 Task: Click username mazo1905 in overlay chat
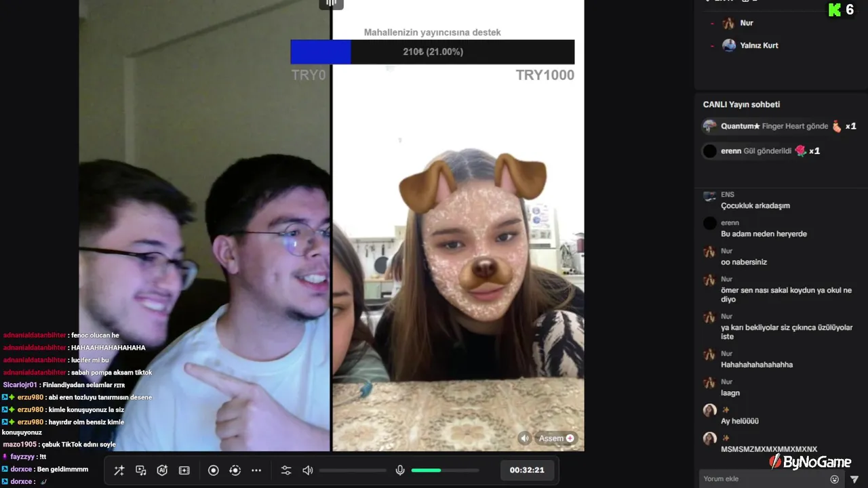tap(20, 445)
